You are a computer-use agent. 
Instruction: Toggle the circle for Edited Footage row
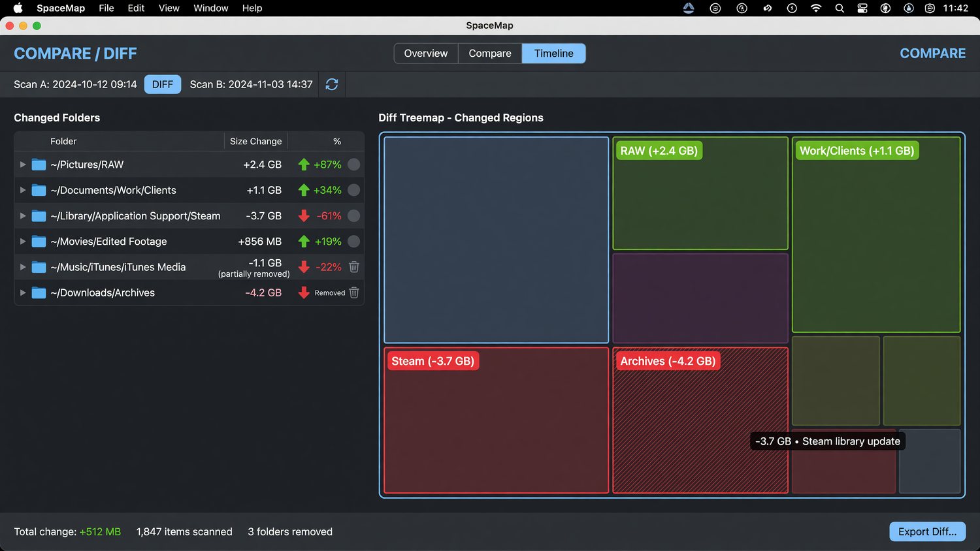[x=354, y=242]
